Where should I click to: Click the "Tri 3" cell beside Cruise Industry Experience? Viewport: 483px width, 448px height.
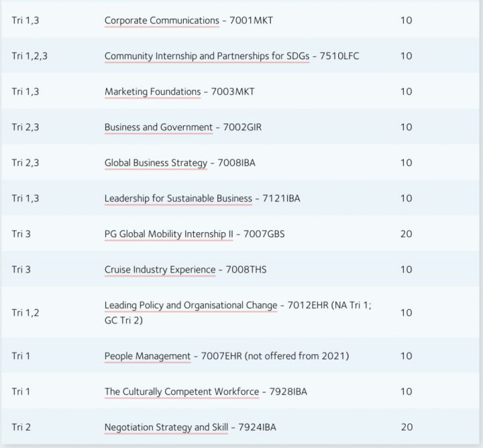click(21, 270)
